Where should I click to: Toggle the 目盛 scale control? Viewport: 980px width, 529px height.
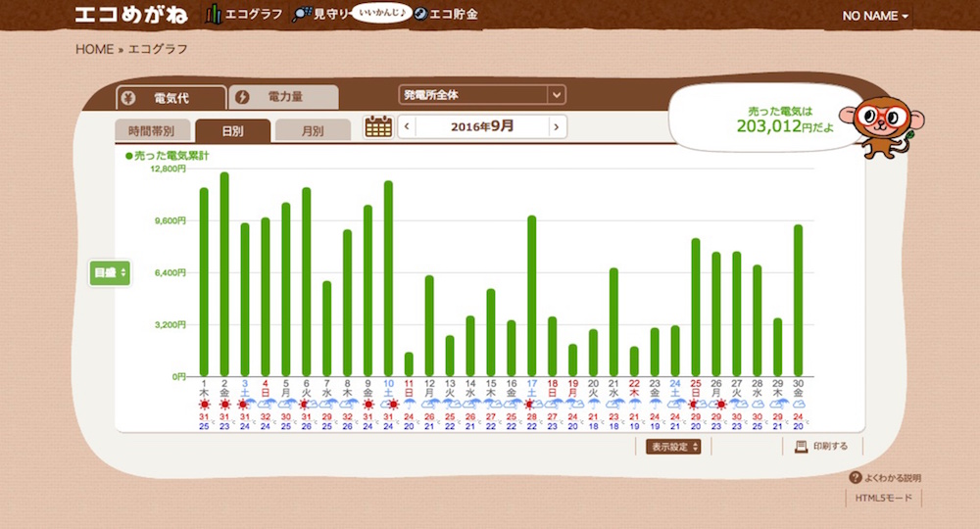click(x=110, y=272)
